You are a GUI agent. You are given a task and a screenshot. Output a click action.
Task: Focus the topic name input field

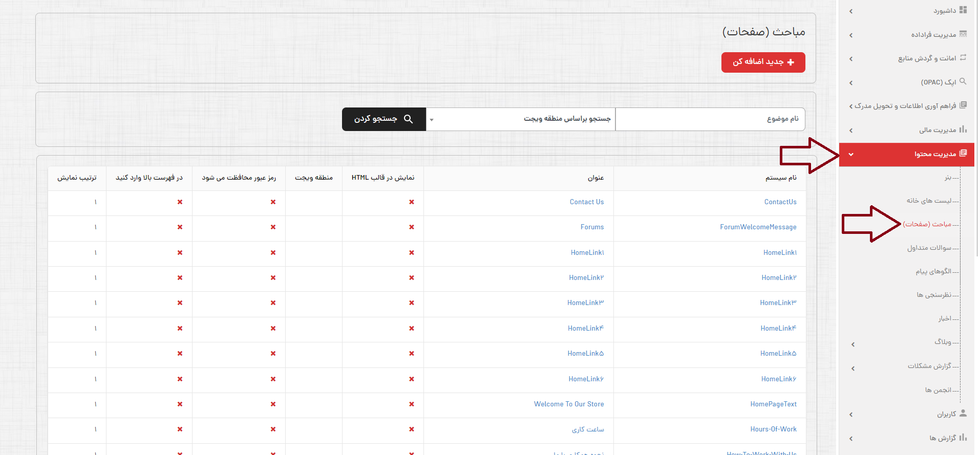tap(710, 119)
